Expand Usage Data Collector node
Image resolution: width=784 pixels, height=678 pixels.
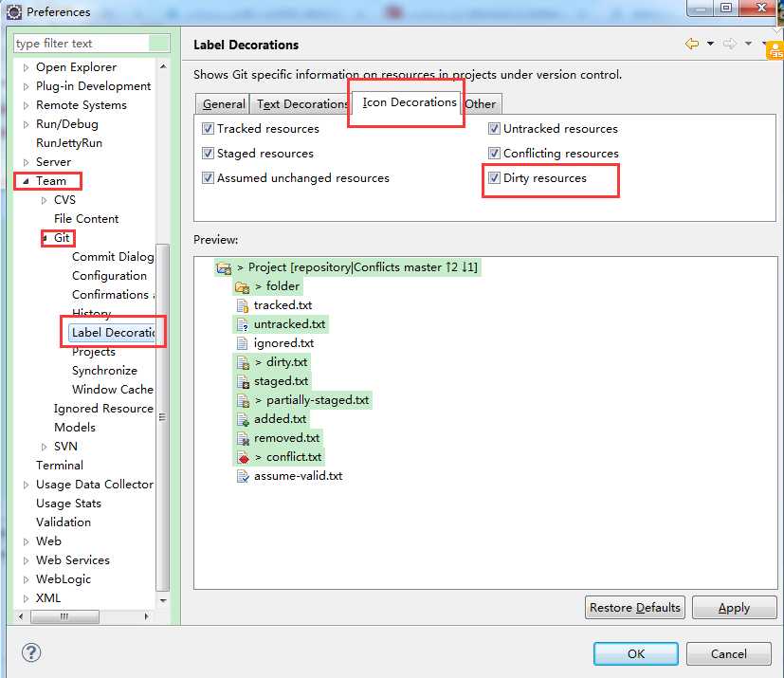point(26,485)
